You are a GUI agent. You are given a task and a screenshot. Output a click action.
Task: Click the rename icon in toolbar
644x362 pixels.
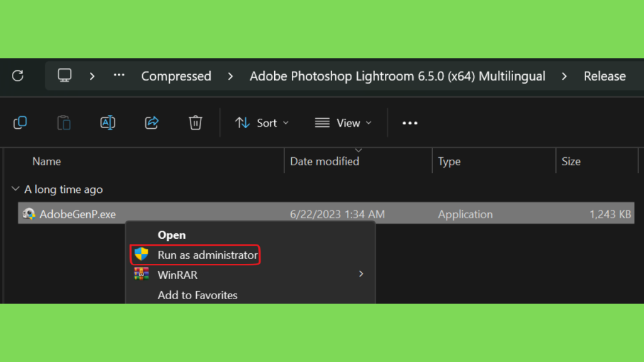point(108,123)
